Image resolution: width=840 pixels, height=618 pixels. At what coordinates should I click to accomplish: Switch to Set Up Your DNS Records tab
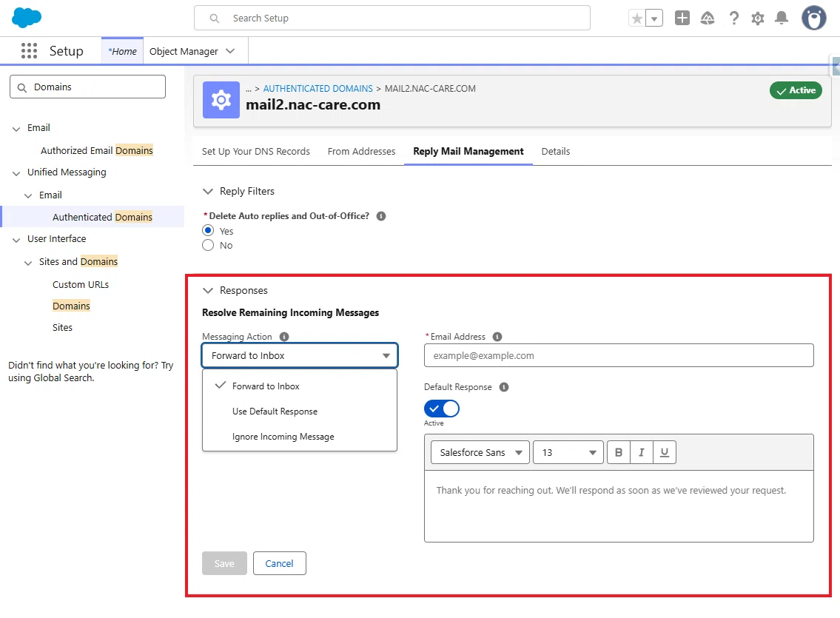pyautogui.click(x=255, y=152)
